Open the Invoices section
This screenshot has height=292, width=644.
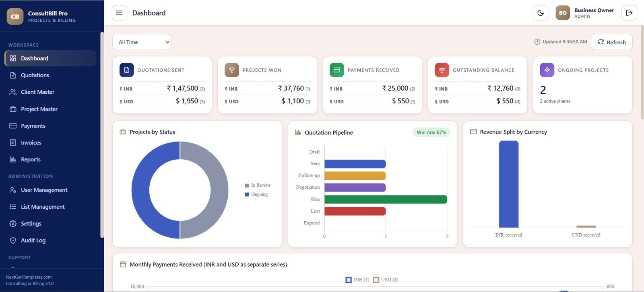click(50, 143)
